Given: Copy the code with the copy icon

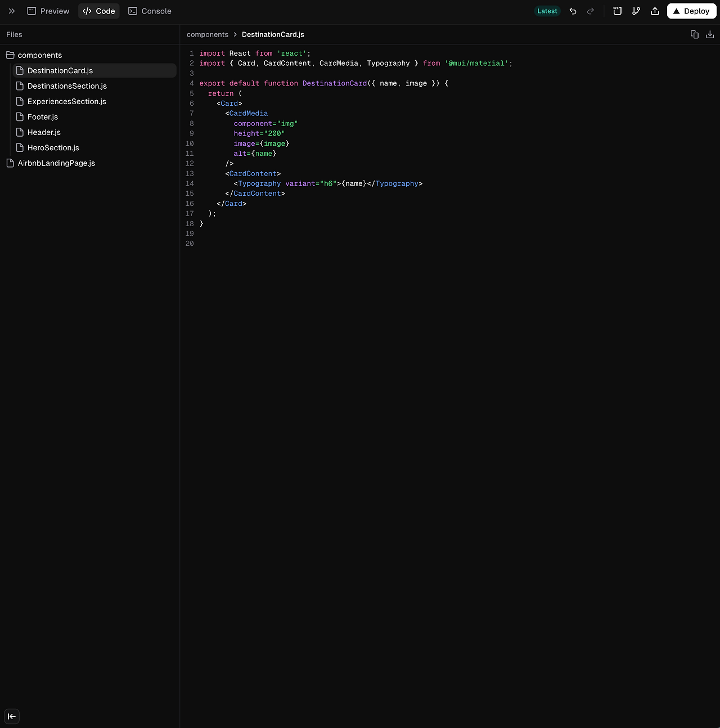Looking at the screenshot, I should (x=694, y=34).
